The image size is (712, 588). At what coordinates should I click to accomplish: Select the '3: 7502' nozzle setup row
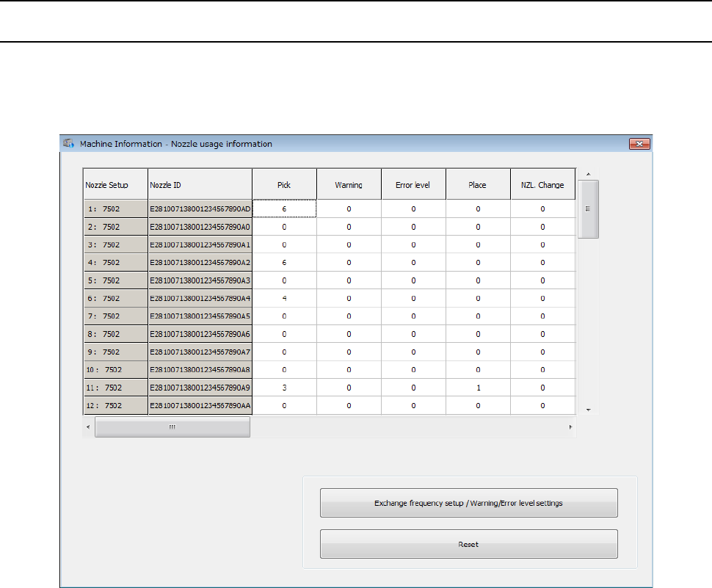click(x=115, y=244)
